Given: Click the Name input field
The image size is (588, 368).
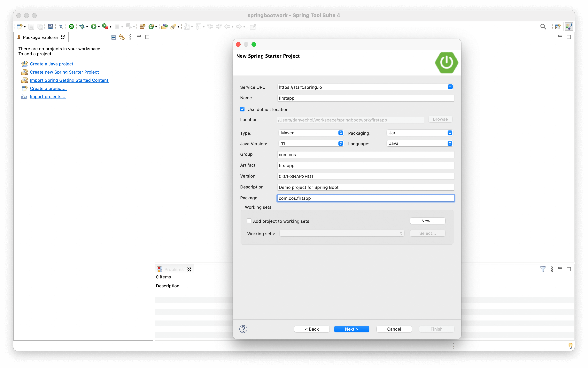Looking at the screenshot, I should (366, 98).
